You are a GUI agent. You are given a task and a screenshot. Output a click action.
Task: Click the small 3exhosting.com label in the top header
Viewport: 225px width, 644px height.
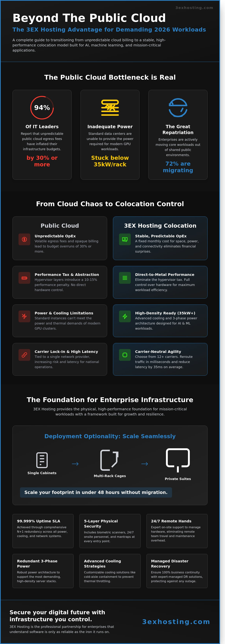(194, 8)
